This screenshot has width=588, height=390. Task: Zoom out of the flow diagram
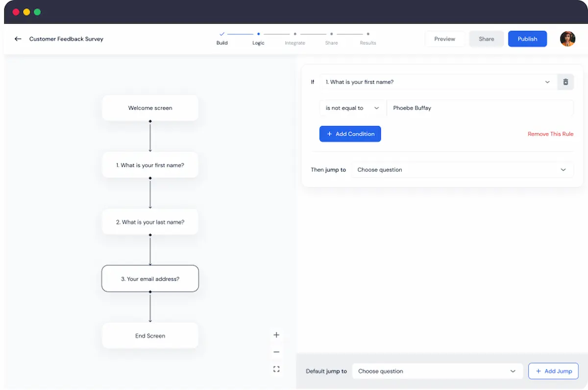(276, 352)
